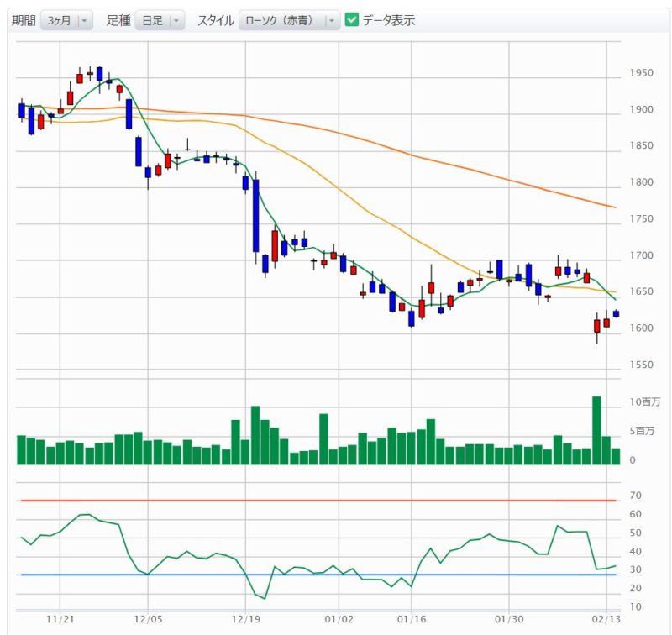Click the 10百万 volume axis label
The width and height of the screenshot is (672, 635).
coord(644,401)
